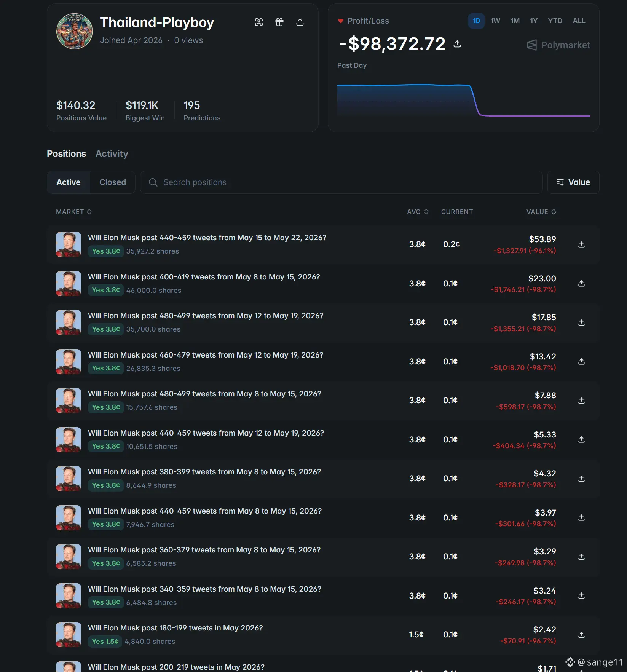Open market: 180-199 tweets in May 2026
Viewport: 627px width, 672px height.
pyautogui.click(x=175, y=628)
